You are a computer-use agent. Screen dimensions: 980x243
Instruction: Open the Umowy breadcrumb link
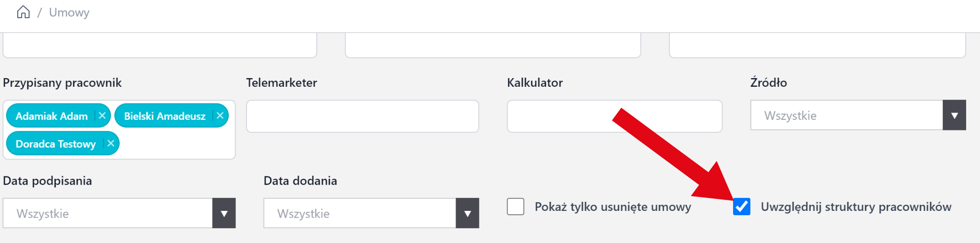[69, 12]
